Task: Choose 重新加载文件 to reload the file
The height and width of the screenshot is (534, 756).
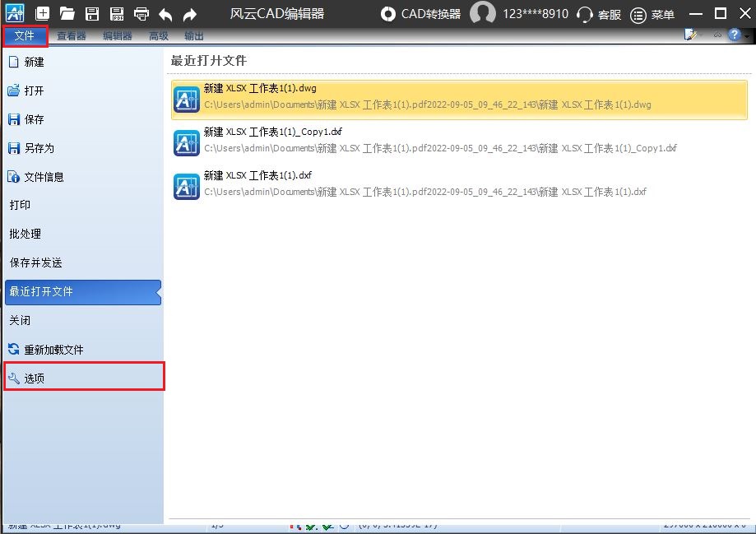Action: pyautogui.click(x=53, y=350)
